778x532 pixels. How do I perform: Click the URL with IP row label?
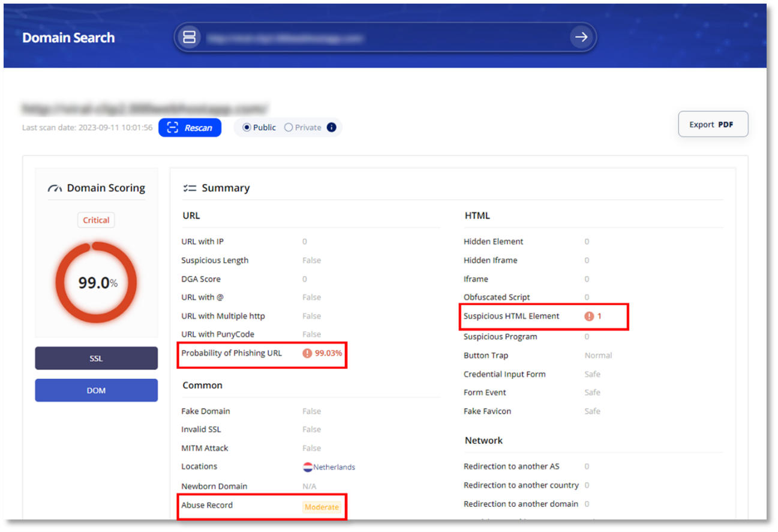pyautogui.click(x=203, y=242)
